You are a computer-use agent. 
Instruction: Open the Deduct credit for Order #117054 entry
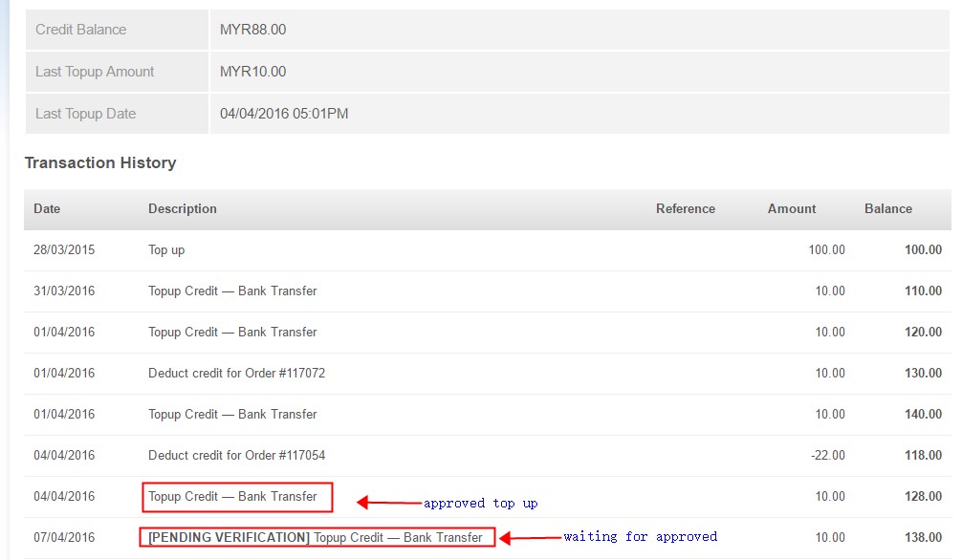(x=236, y=455)
